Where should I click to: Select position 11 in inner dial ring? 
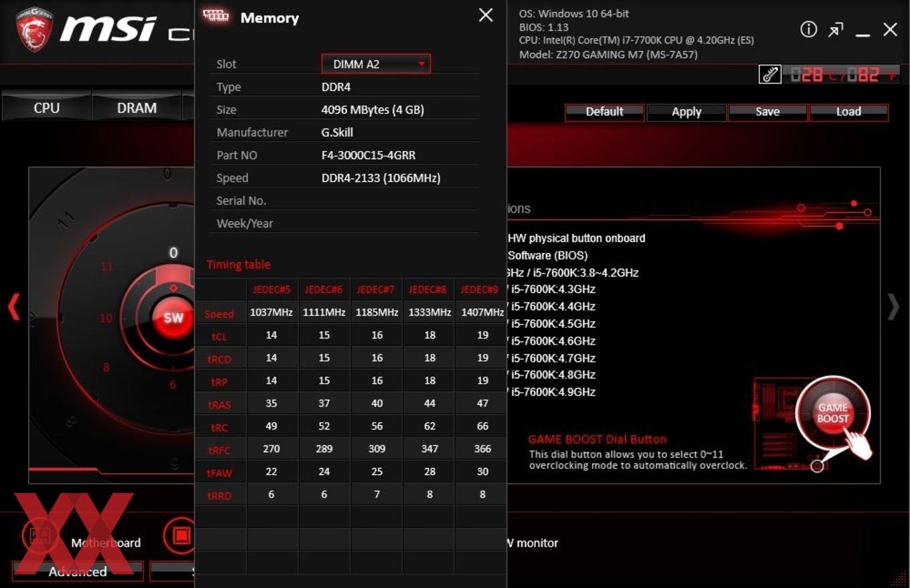point(106,267)
